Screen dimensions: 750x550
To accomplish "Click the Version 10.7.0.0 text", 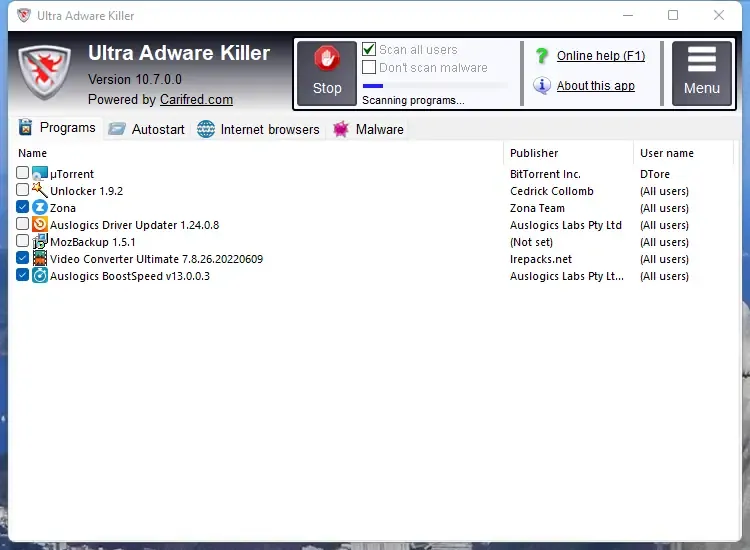I will [x=135, y=79].
